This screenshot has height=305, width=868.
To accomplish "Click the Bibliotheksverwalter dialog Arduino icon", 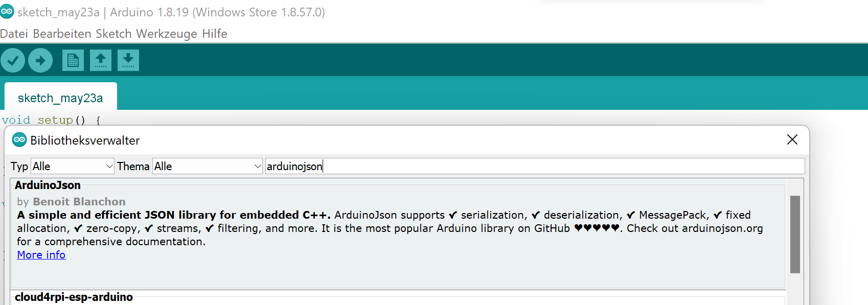I will pos(19,139).
